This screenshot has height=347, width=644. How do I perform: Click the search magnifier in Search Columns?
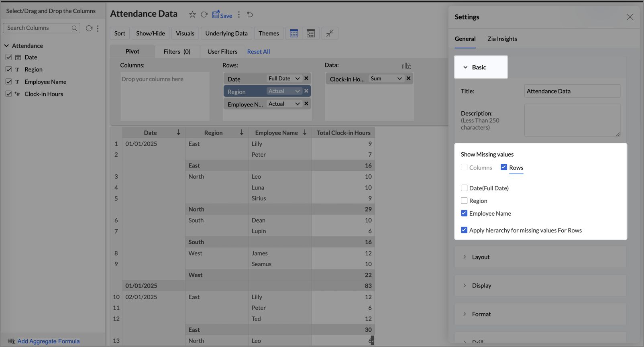tap(74, 28)
